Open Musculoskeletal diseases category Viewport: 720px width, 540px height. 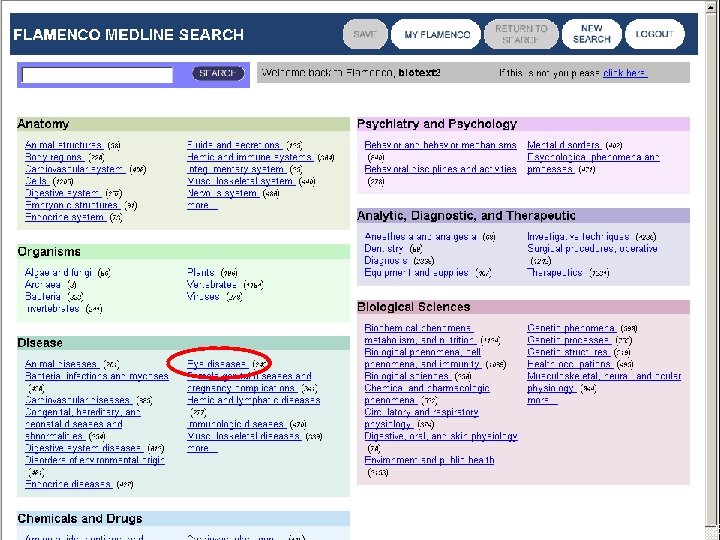244,435
